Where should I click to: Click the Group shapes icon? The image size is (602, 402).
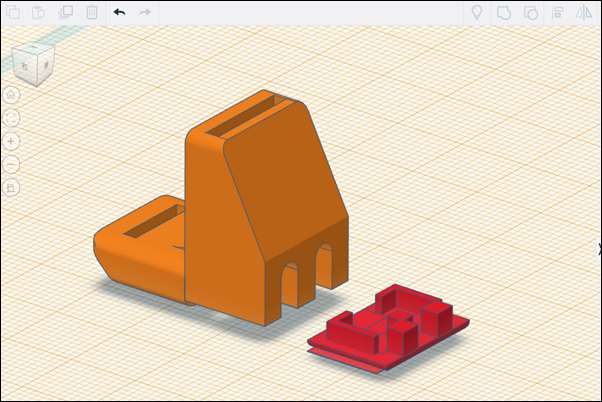click(504, 12)
